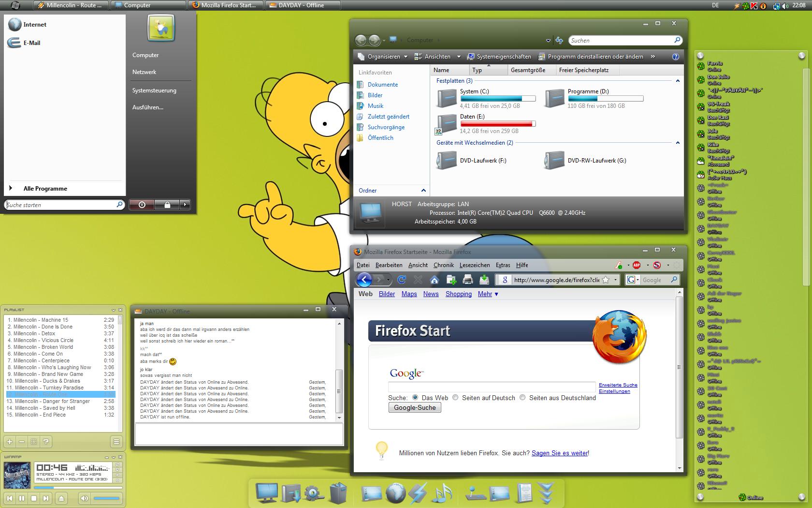Print page from Firefox toolbar
Viewport: 812px width, 508px height.
point(467,279)
